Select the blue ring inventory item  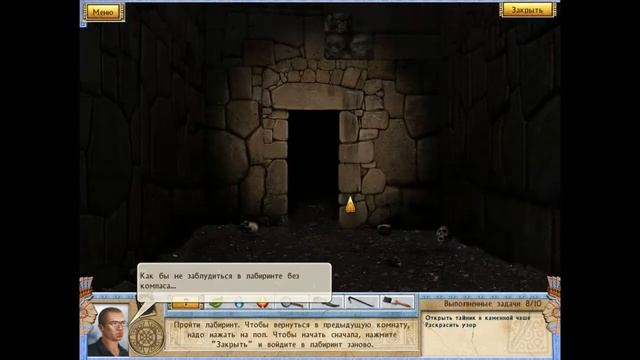pyautogui.click(x=239, y=303)
